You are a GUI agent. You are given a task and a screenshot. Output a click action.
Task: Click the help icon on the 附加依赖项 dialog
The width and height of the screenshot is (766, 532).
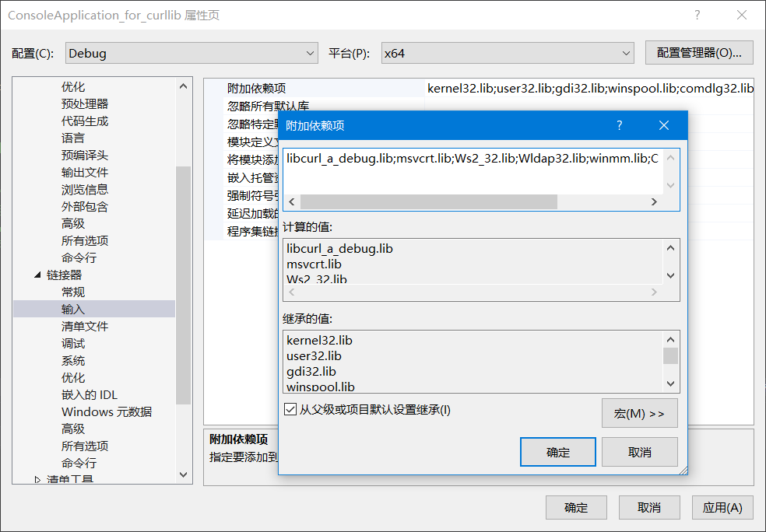click(x=619, y=124)
